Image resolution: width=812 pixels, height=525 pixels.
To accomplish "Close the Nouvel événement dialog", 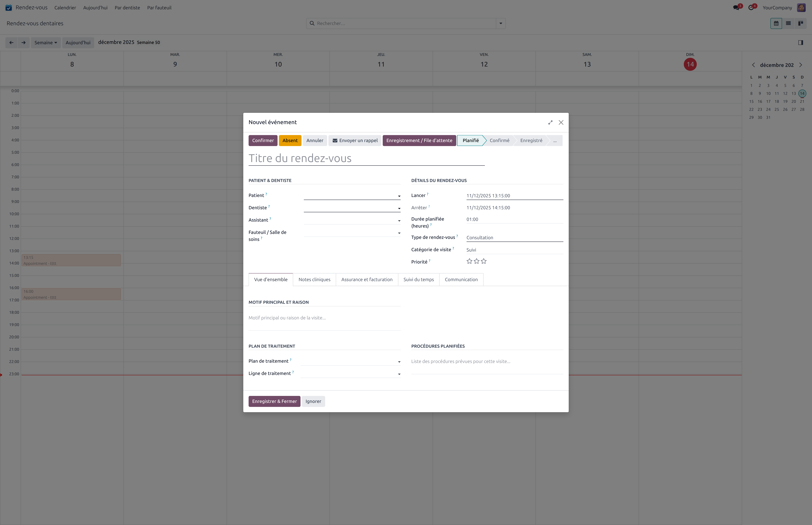I will coord(561,122).
